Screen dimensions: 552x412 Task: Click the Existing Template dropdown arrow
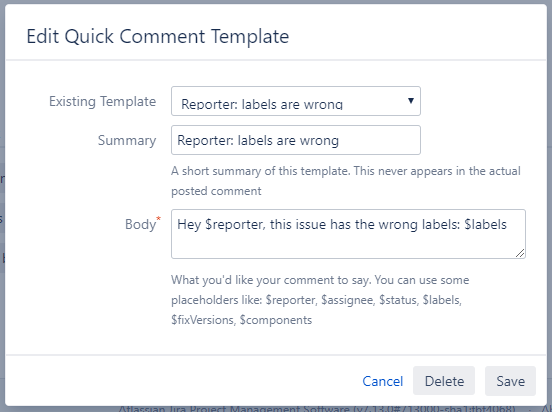[x=410, y=101]
